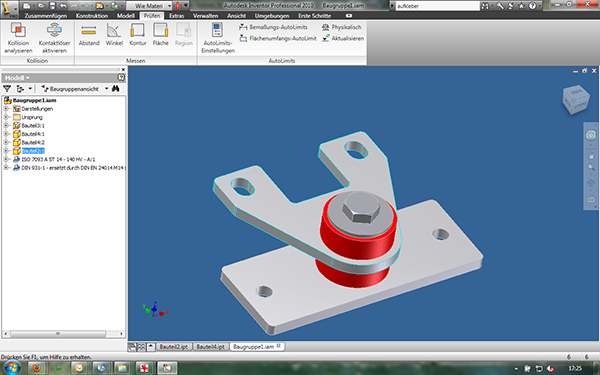Screen dimensions: 600x375
Task: Switch to the Bauteil2.ipt document tab
Action: [x=173, y=347]
